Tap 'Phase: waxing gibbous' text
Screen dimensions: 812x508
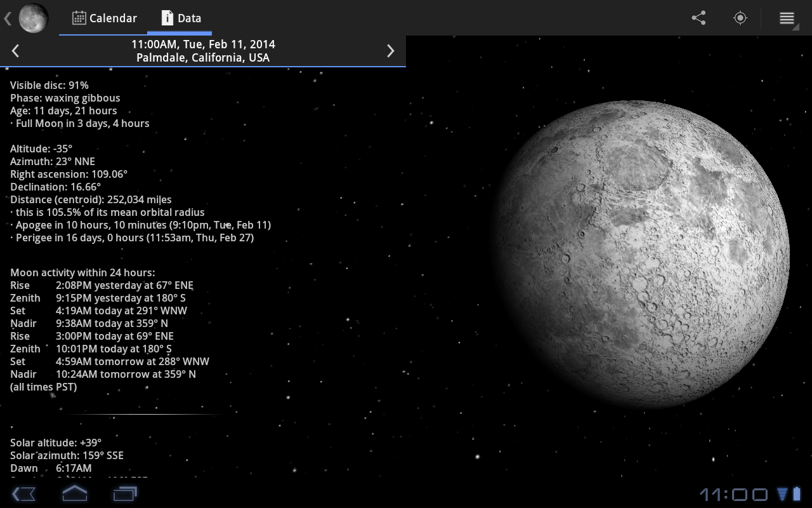pos(65,98)
